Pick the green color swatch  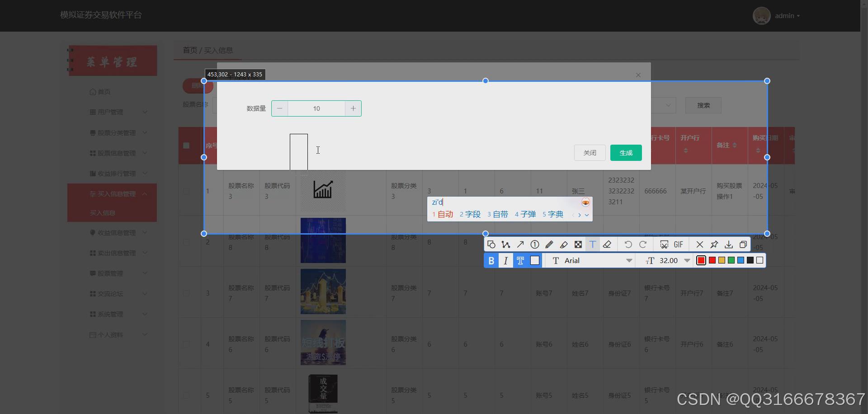tap(731, 260)
